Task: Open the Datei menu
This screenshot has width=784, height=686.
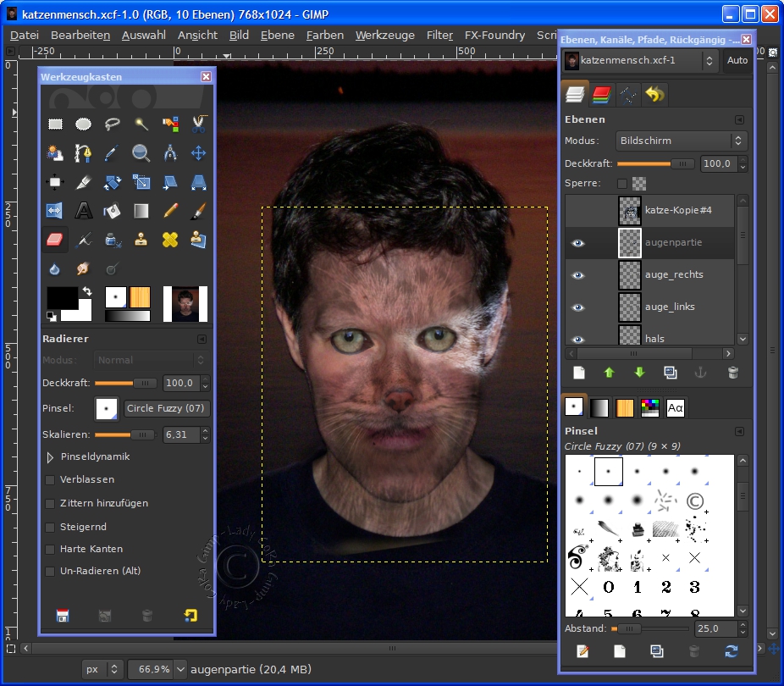Action: pos(24,35)
